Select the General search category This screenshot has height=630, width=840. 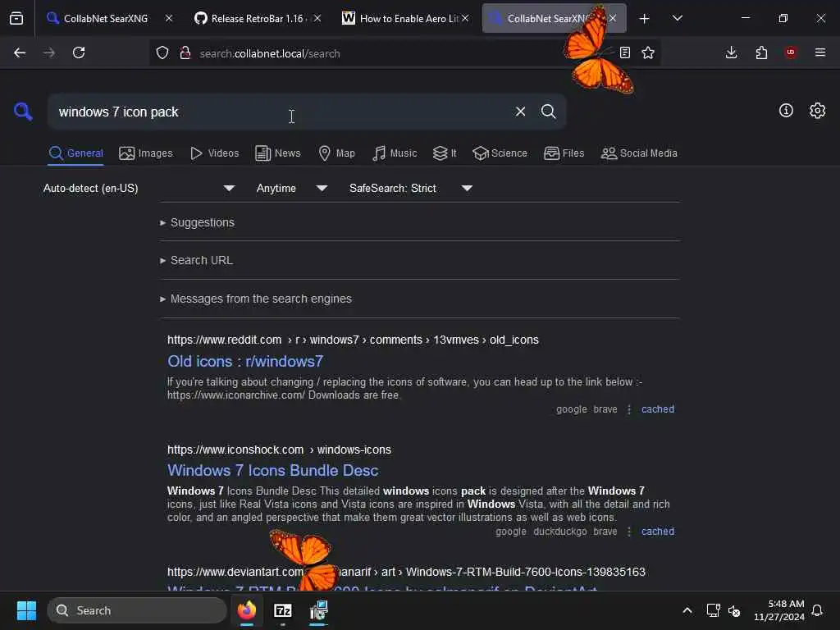[76, 153]
